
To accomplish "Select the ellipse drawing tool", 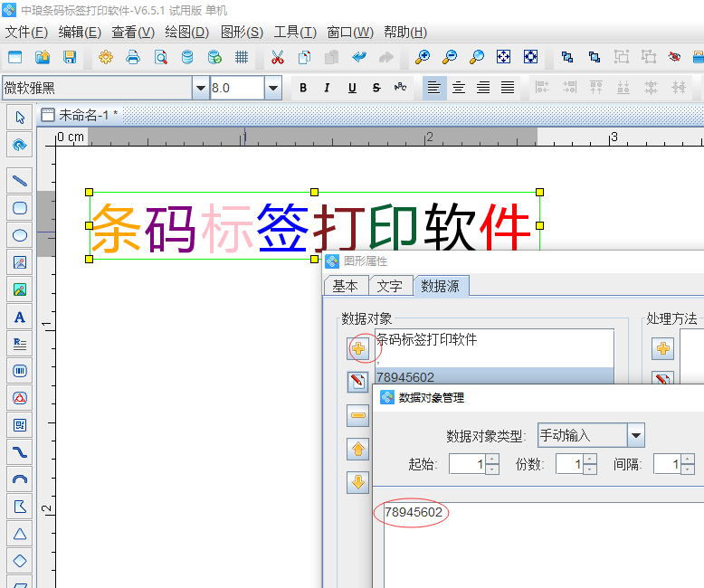I will point(20,235).
